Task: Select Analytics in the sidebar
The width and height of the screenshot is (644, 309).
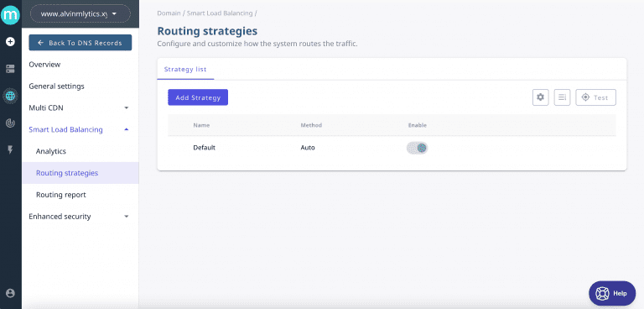Action: [51, 151]
